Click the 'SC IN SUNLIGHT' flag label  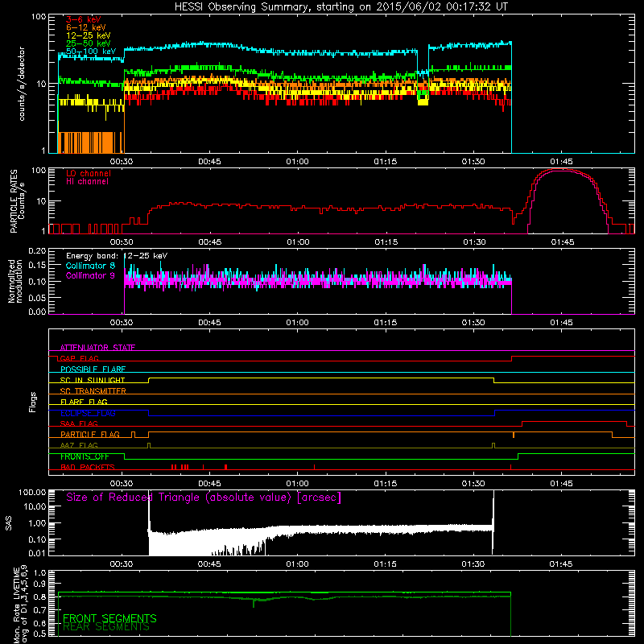click(x=93, y=380)
